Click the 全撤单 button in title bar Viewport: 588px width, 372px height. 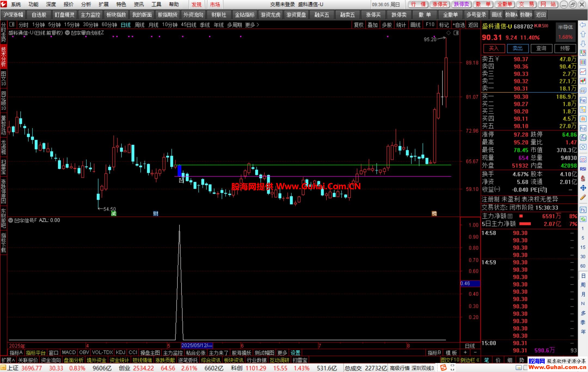[504, 4]
